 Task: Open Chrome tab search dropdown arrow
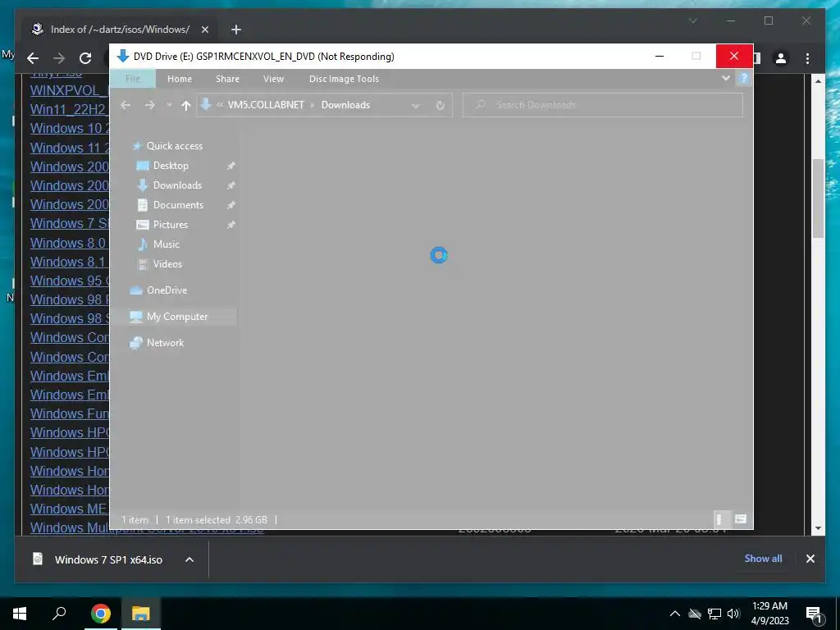click(x=692, y=21)
